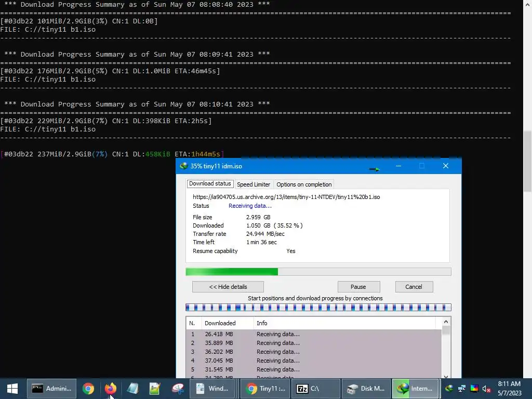Open the Windows Start menu

12,389
